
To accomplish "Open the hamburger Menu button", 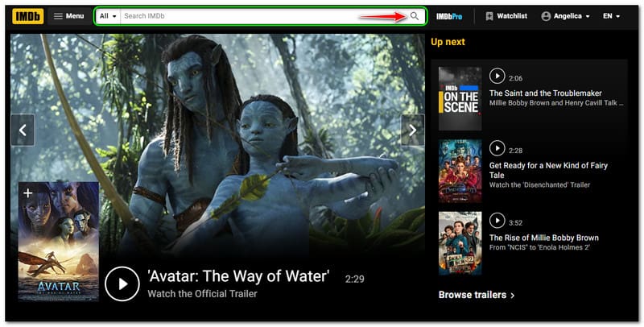I will click(x=69, y=16).
